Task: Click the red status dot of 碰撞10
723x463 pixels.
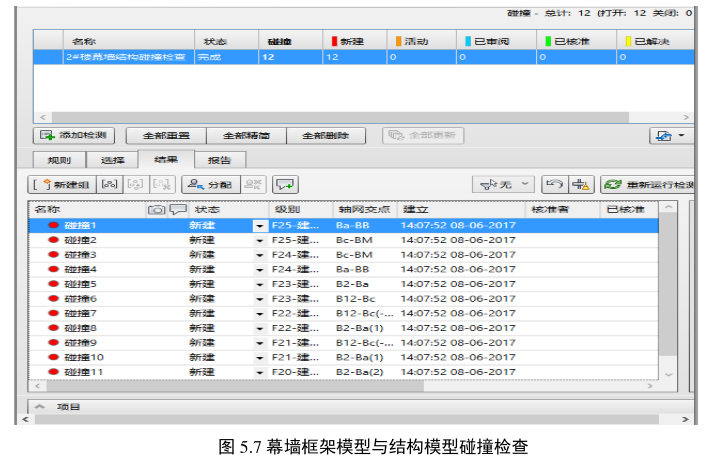Action: tap(53, 357)
